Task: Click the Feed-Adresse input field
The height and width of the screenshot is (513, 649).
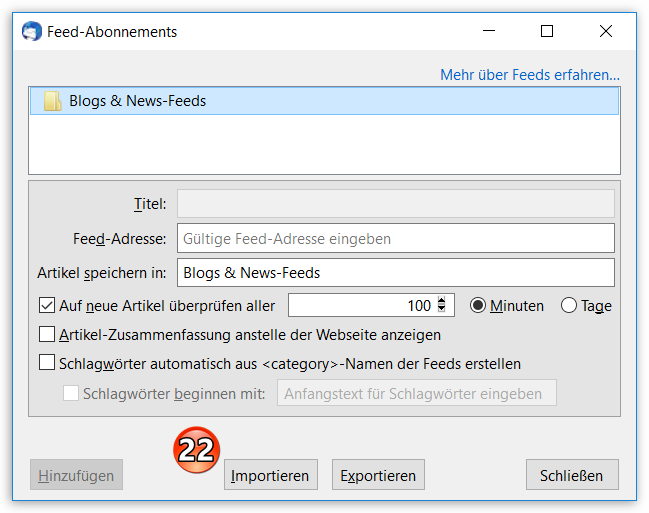Action: click(x=395, y=239)
